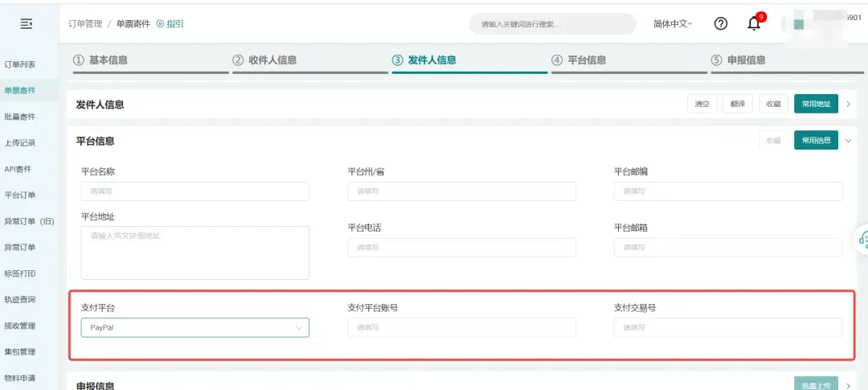The image size is (868, 390).
Task: Open notifications bell icon
Action: tap(754, 23)
